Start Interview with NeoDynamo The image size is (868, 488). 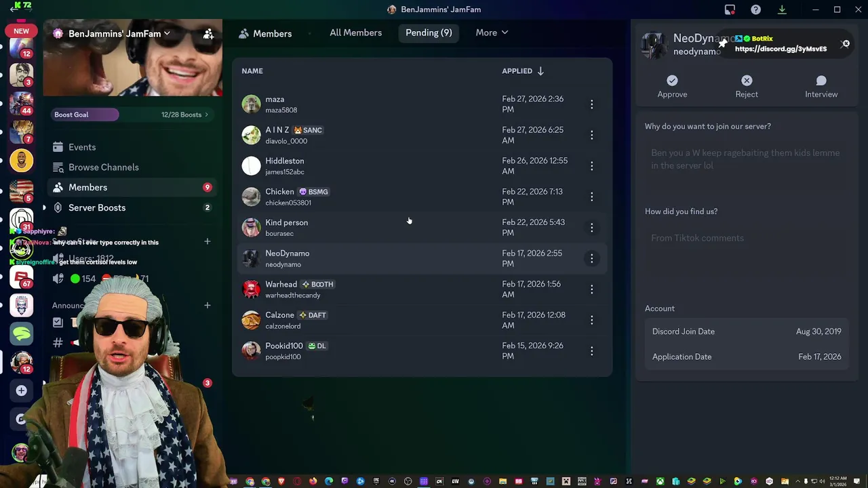821,87
